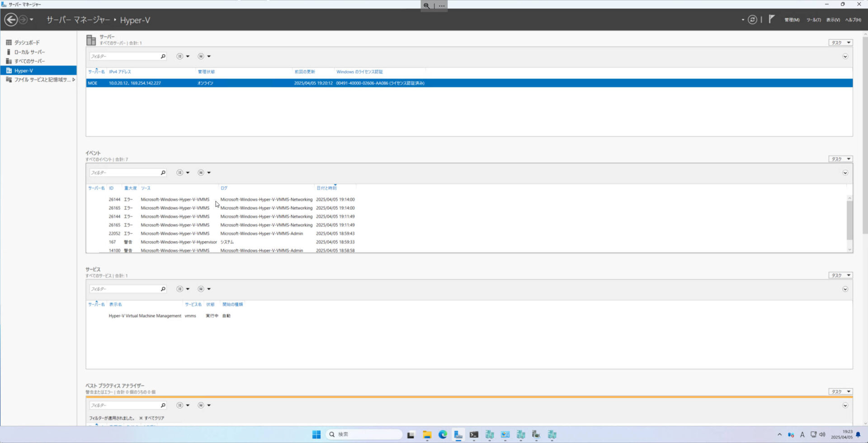This screenshot has width=868, height=443.
Task: Select event 22052 VMMS-Admin error row
Action: click(466, 234)
